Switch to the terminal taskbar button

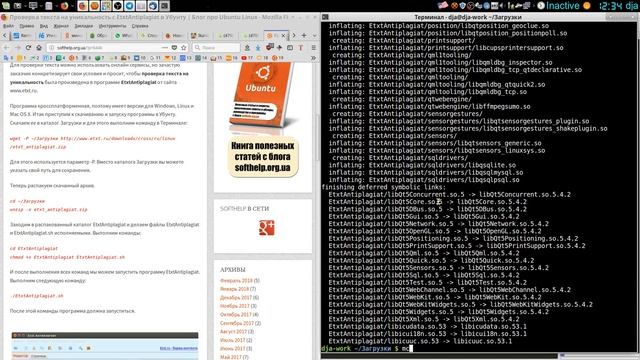tap(164, 6)
